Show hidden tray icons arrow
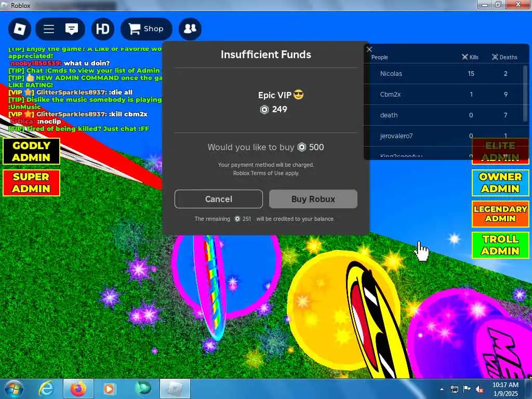 pyautogui.click(x=442, y=389)
